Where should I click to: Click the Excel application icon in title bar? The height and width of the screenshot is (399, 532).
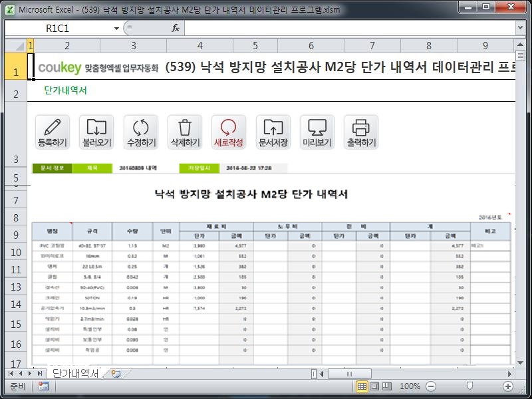(10, 9)
